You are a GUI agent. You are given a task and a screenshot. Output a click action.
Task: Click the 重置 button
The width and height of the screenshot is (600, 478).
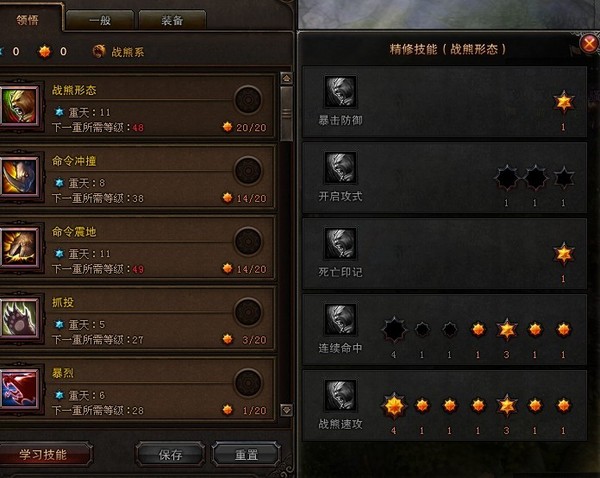(246, 455)
